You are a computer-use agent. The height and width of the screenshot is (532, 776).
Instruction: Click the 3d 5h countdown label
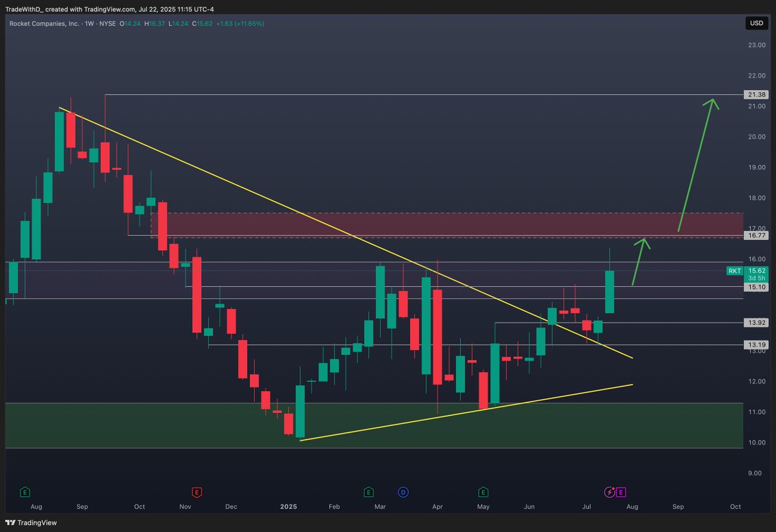pyautogui.click(x=755, y=277)
